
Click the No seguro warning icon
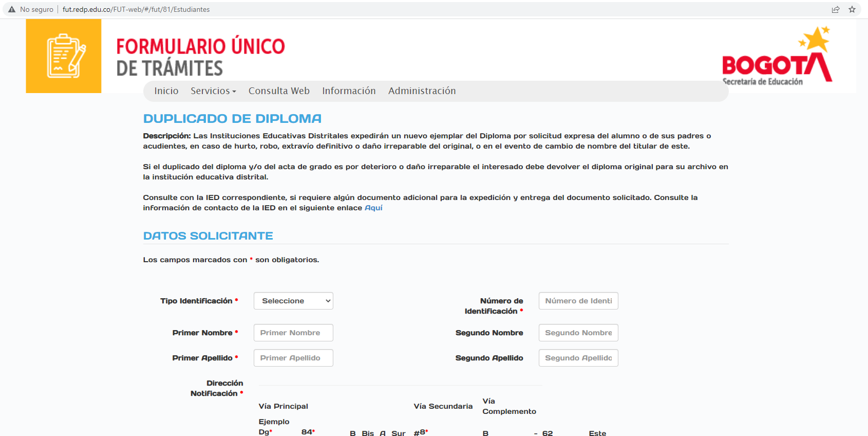[x=12, y=9]
